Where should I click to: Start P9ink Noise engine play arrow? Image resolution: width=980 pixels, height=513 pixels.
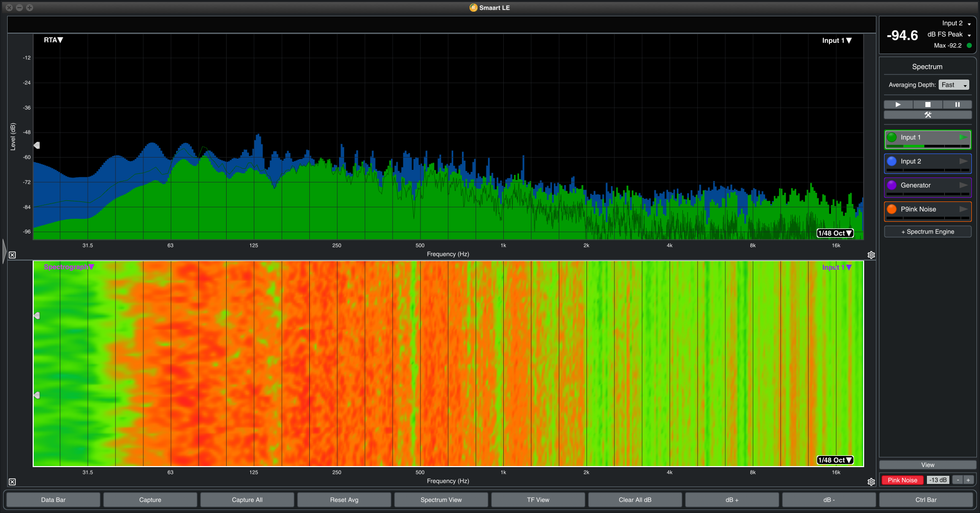click(963, 209)
